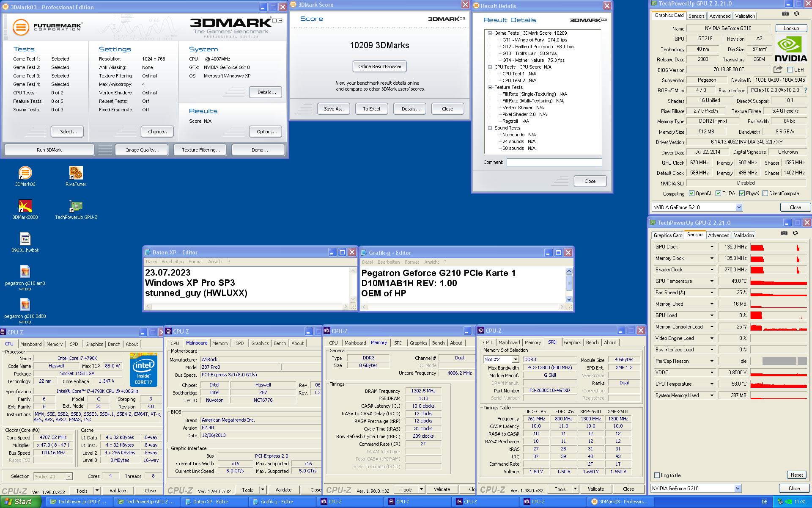
Task: Click the To Excel button in 3DMark Score
Action: pos(371,109)
